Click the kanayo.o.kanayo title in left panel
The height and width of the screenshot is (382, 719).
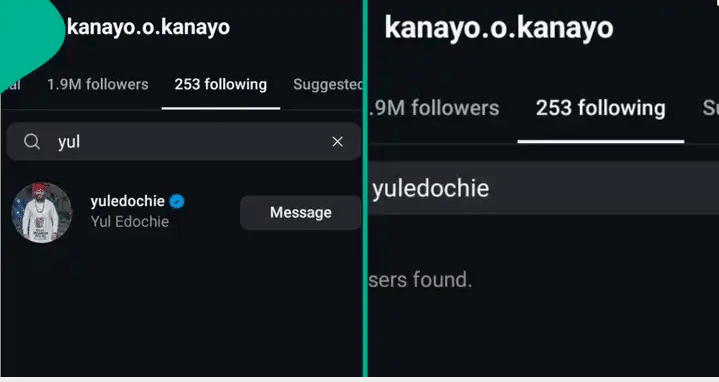[148, 27]
